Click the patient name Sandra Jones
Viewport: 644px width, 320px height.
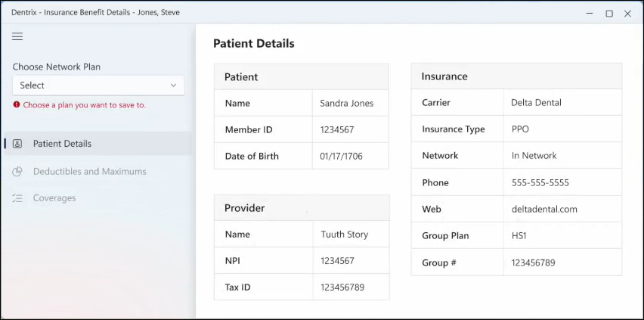pos(347,103)
